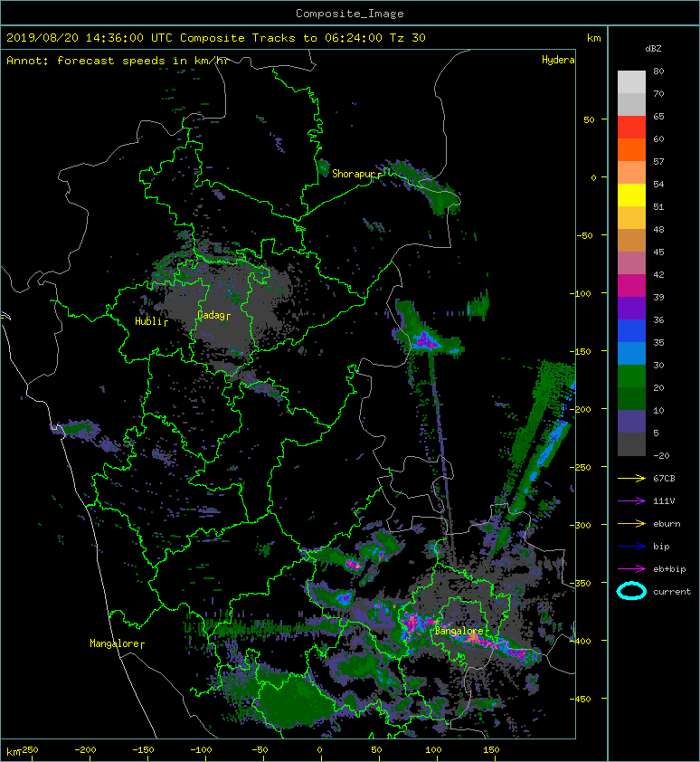
Task: Click the km unit label at top right
Action: (593, 38)
